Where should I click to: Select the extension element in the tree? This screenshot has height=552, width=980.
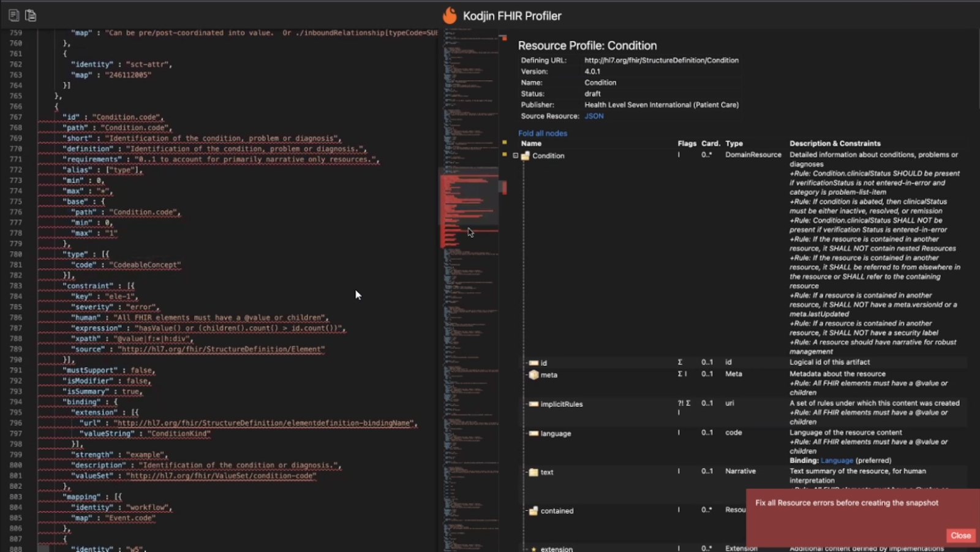tap(556, 549)
